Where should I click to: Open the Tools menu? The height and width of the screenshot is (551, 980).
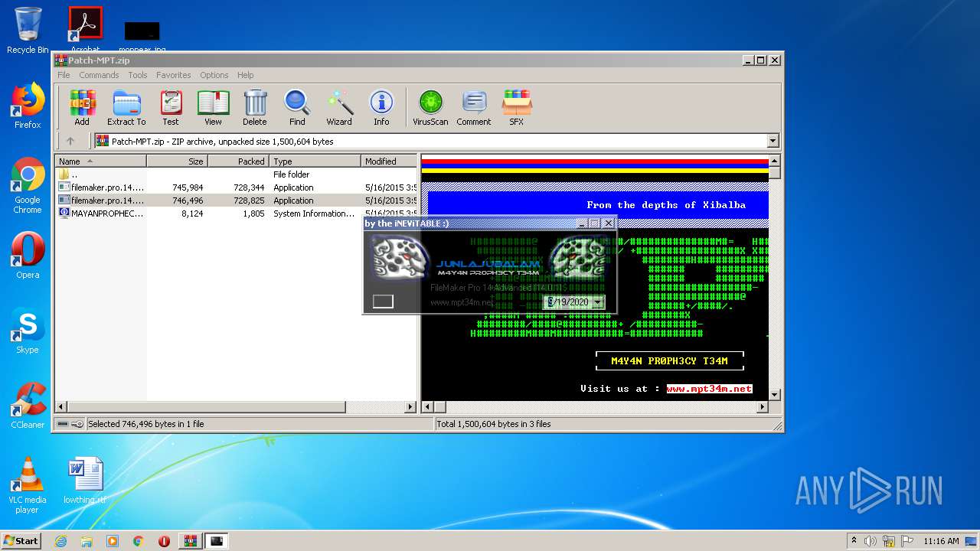[x=138, y=75]
